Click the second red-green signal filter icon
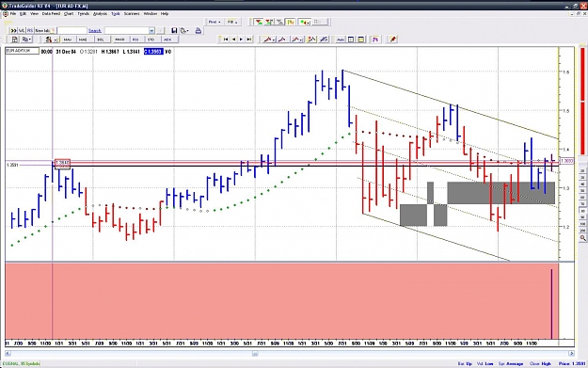Viewport: 588px width, 368px height. click(269, 23)
